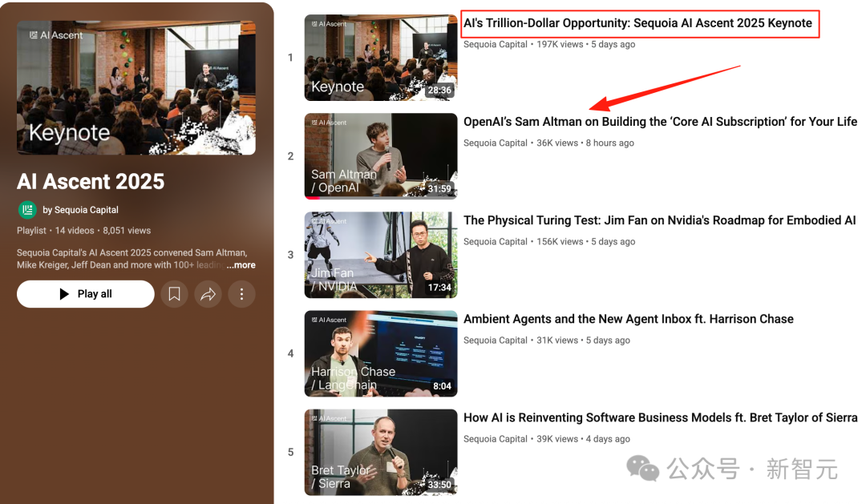Image resolution: width=866 pixels, height=504 pixels.
Task: Click the '39K views • 4 days ago' text
Action: pyautogui.click(x=583, y=439)
